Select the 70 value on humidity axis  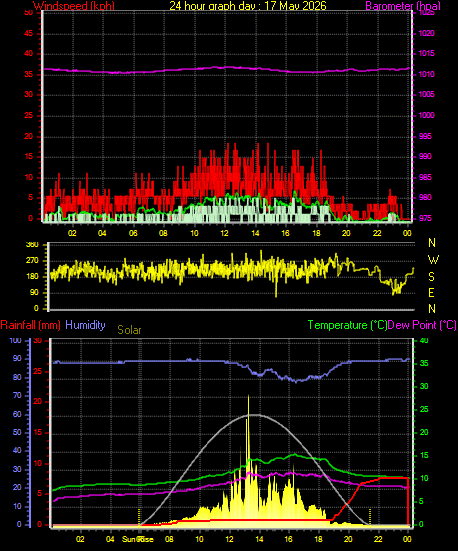17,396
